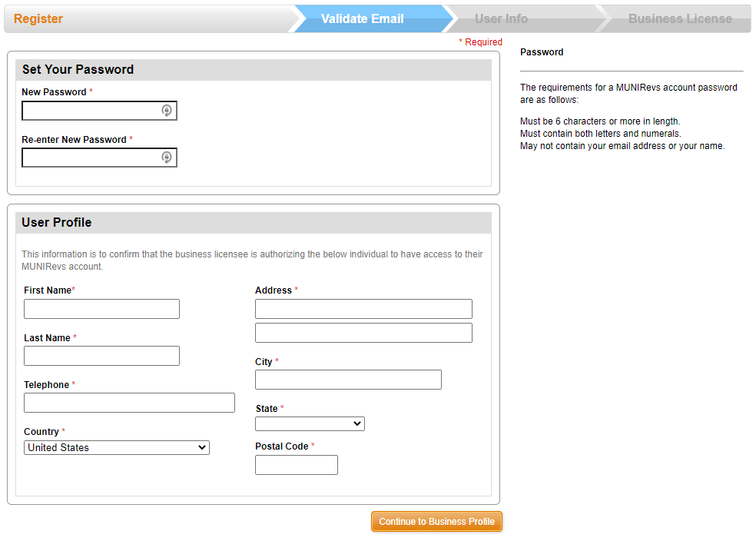This screenshot has height=541, width=756.
Task: Switch to the User Info step
Action: tap(501, 18)
